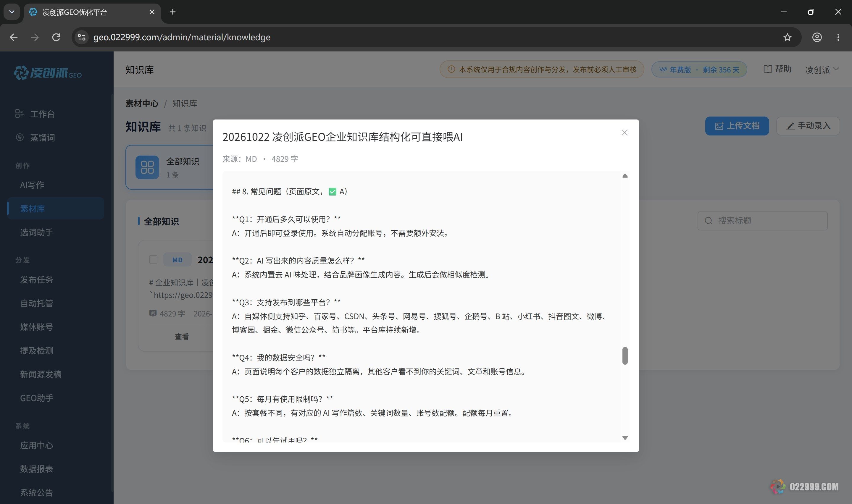Click the green checkmark emoji in the heading
852x504 pixels.
click(333, 192)
